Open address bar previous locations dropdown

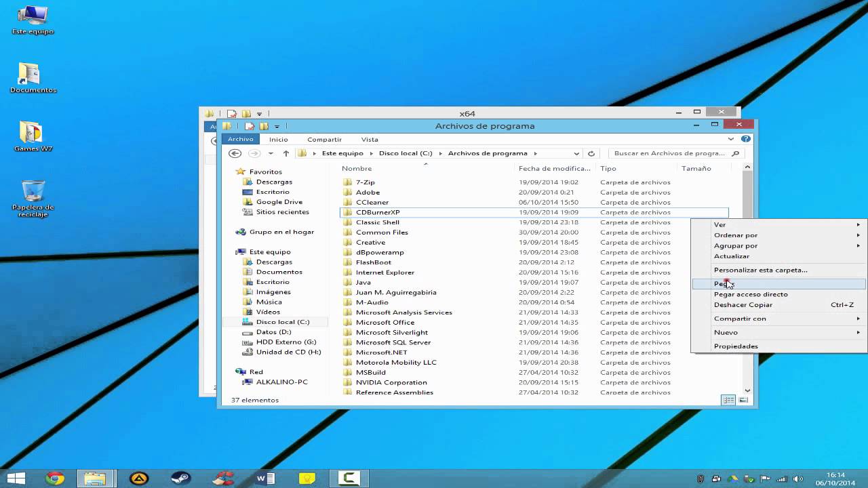tap(576, 154)
